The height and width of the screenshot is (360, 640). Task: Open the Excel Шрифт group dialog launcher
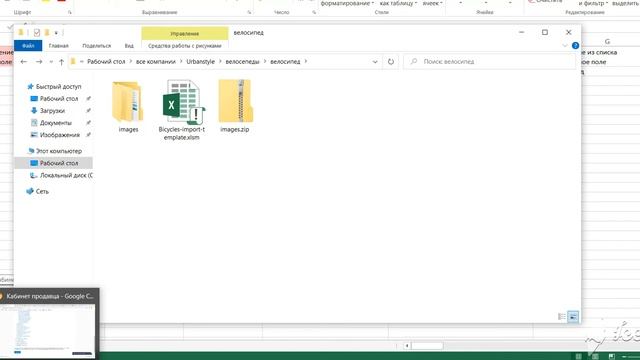tap(70, 13)
